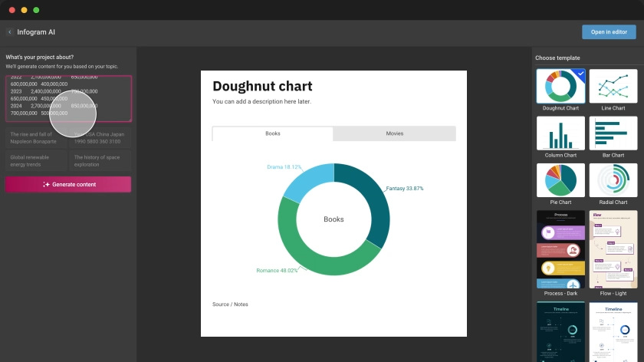
Task: Maximize the window with the green button
Action: coord(36,10)
